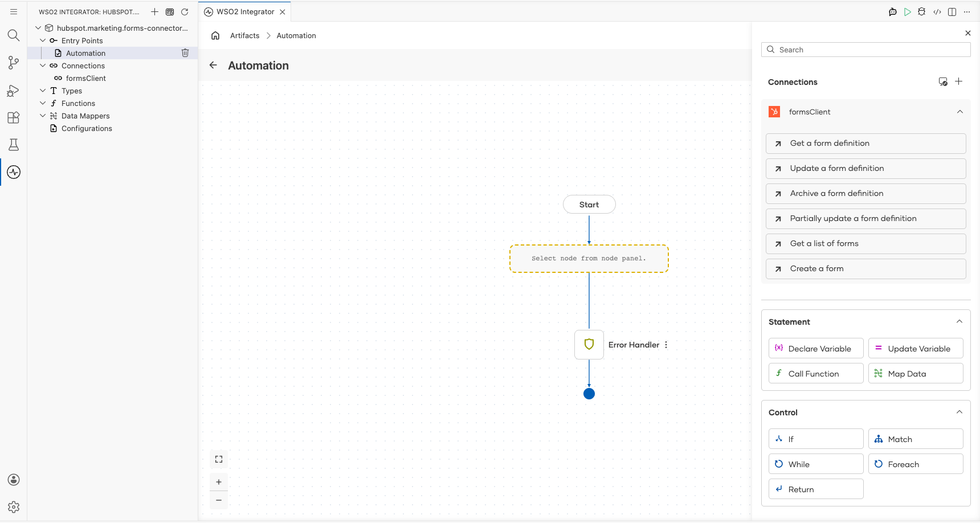The width and height of the screenshot is (980, 523).
Task: Add an If control node
Action: click(x=816, y=439)
